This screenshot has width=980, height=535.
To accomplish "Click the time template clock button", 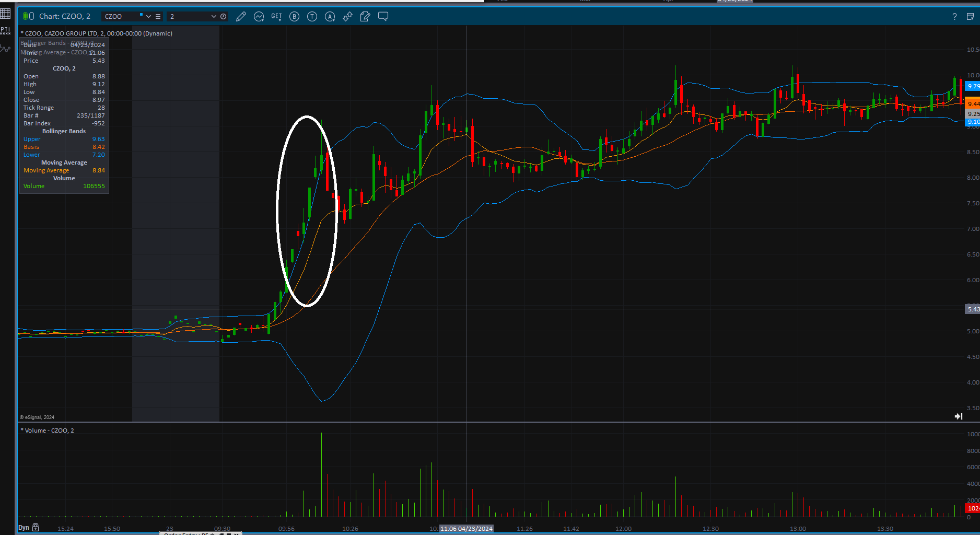I will [x=224, y=17].
